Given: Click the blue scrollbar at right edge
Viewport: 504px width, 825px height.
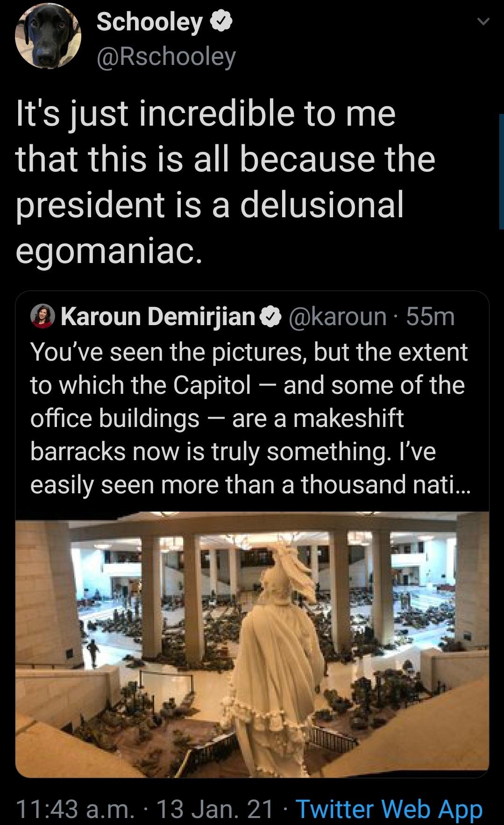Looking at the screenshot, I should pos(501,171).
